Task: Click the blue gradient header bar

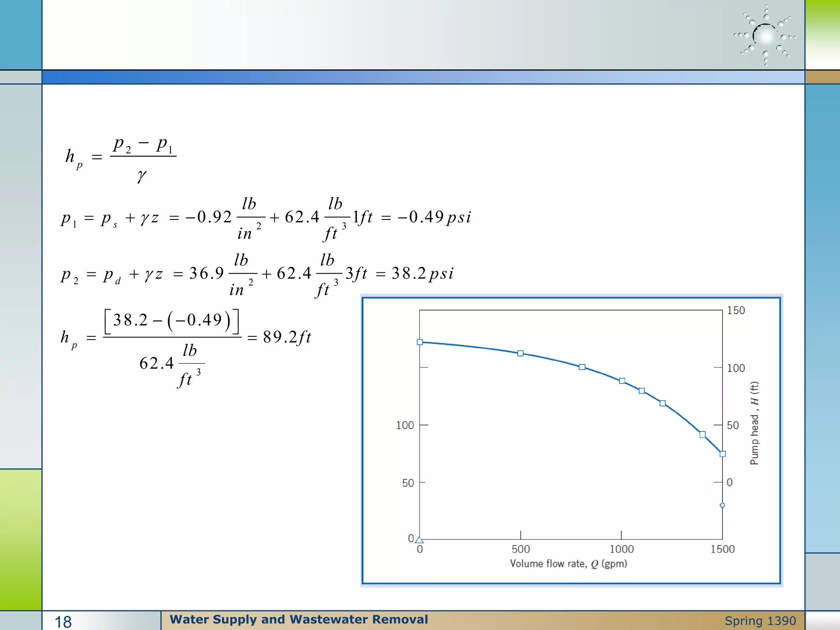Action: 422,77
